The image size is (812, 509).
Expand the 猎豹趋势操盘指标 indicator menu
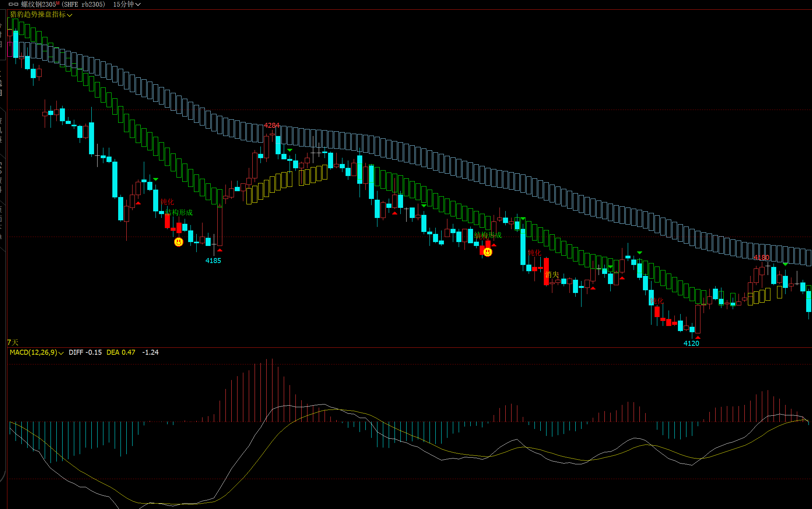tap(41, 14)
